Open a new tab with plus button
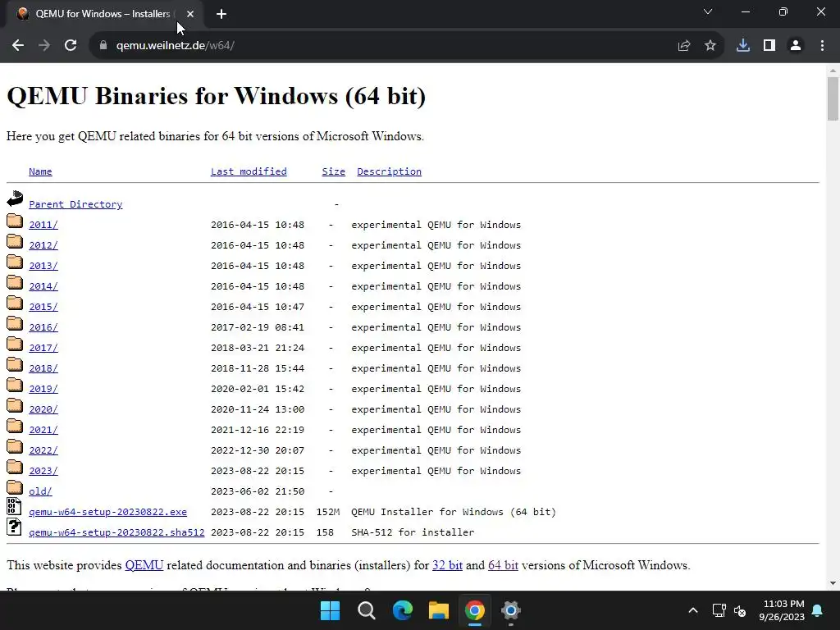The height and width of the screenshot is (630, 840). tap(221, 15)
